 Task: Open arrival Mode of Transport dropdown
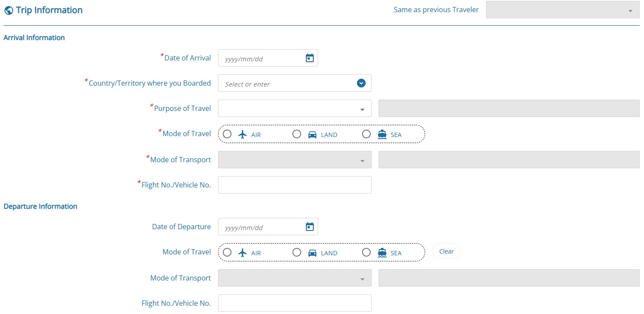click(x=295, y=160)
